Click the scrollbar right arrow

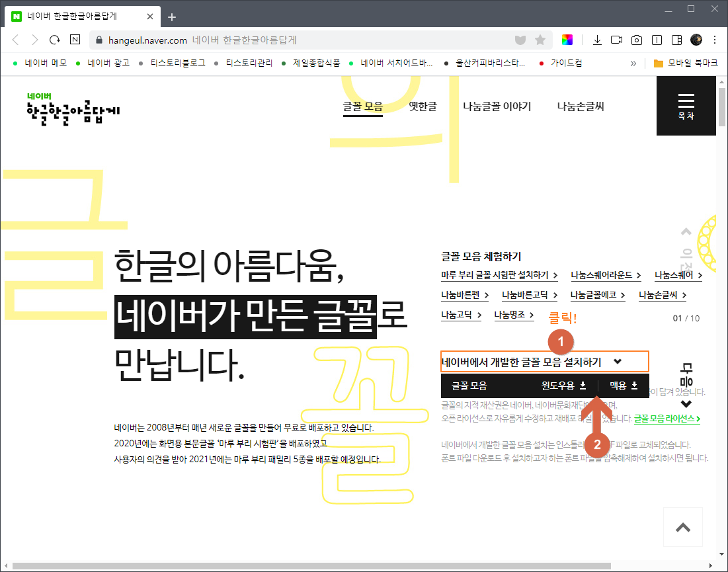711,567
